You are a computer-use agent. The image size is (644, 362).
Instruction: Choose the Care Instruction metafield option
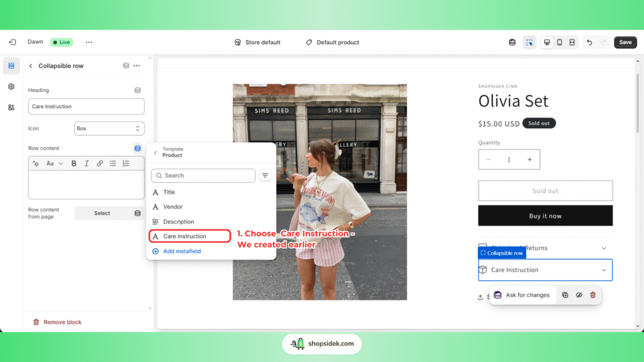coord(185,236)
